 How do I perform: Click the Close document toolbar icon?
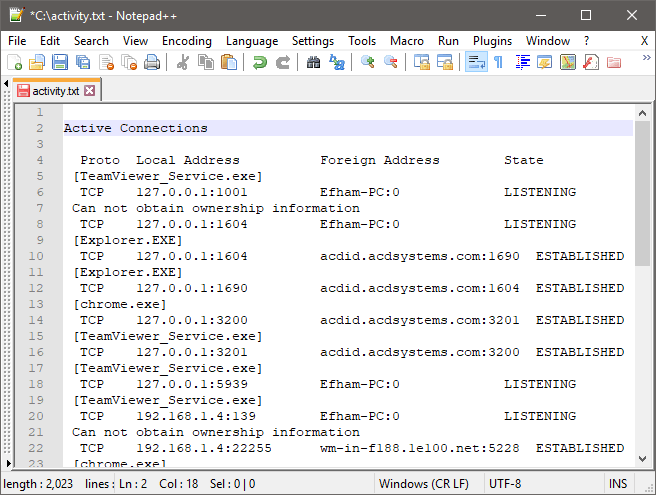(106, 62)
